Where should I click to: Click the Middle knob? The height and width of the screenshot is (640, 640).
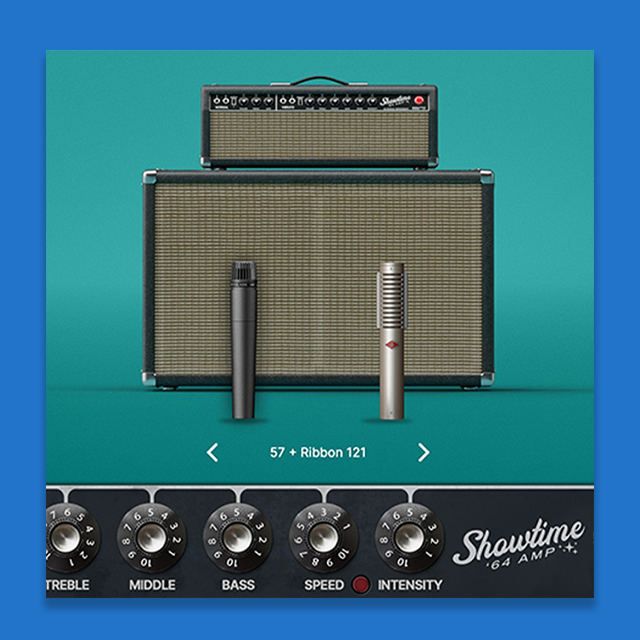click(x=151, y=535)
